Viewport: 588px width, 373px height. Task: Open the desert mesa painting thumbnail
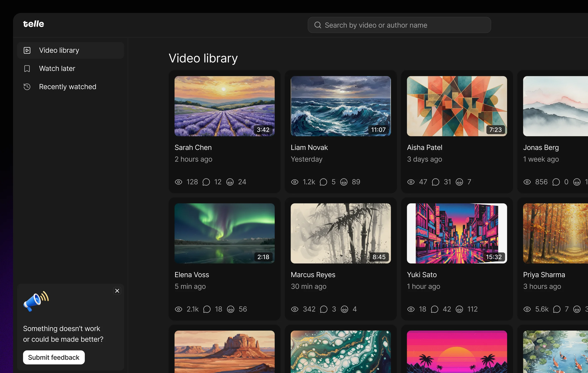[224, 352]
